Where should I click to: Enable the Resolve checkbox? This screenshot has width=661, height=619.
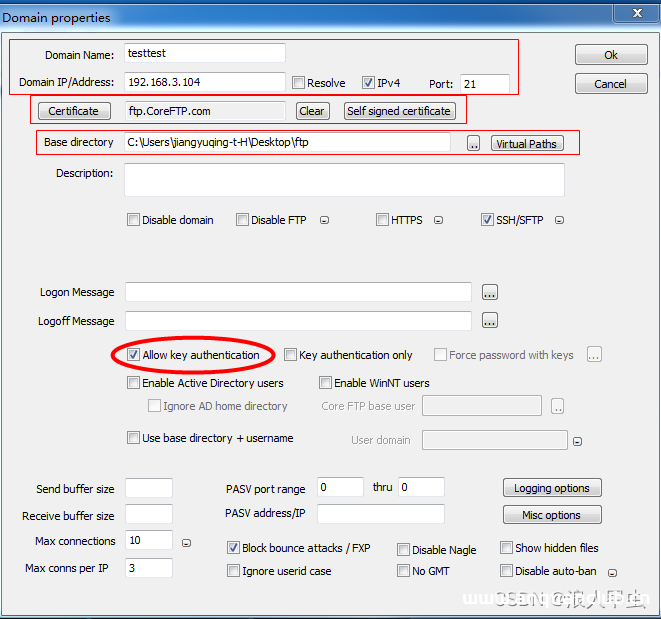298,83
